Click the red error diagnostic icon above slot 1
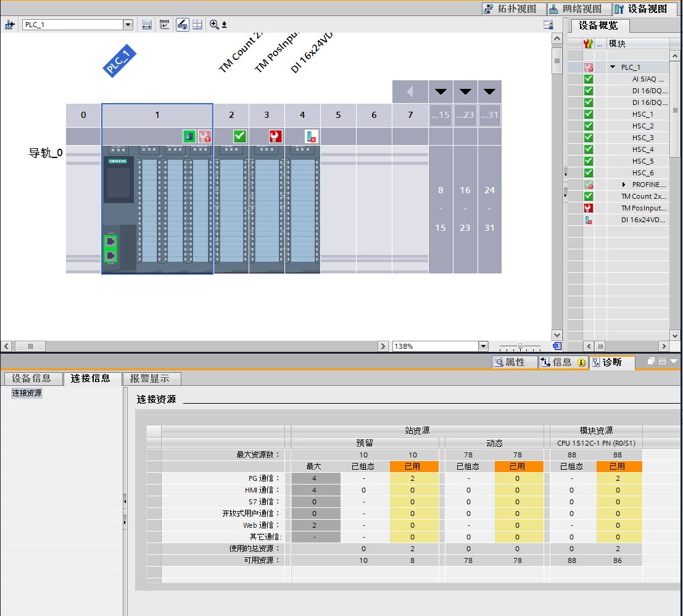This screenshot has width=683, height=616. 205,136
